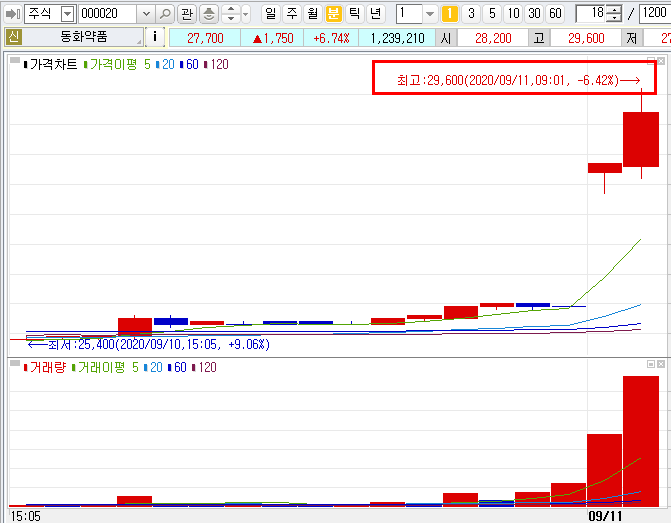Click the up/down stock navigation arrows
Viewport: 671px width, 523px height.
click(x=231, y=14)
